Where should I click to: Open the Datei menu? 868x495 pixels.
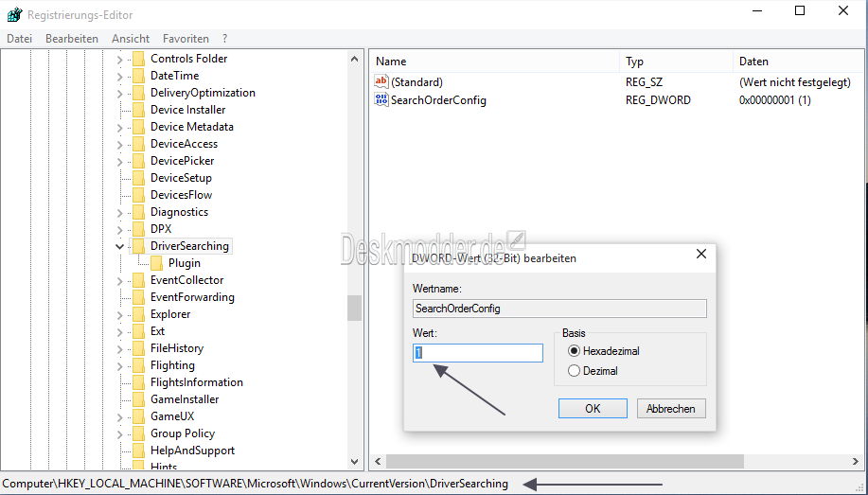(19, 39)
